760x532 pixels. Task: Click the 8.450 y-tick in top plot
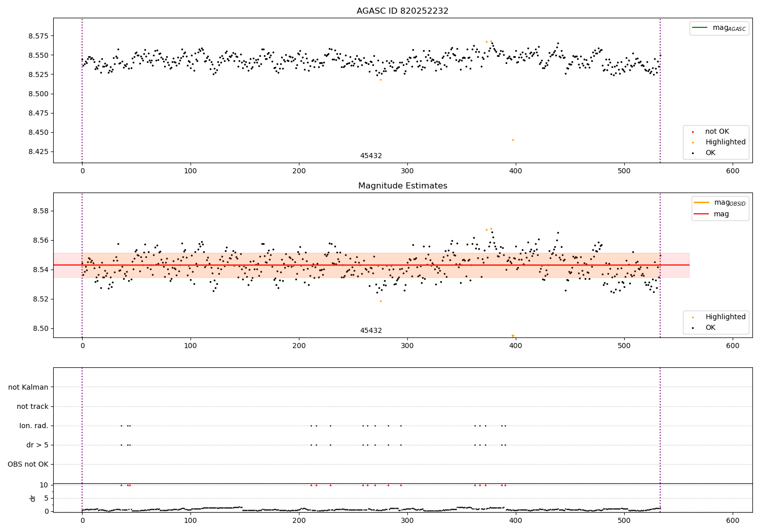[x=38, y=132]
